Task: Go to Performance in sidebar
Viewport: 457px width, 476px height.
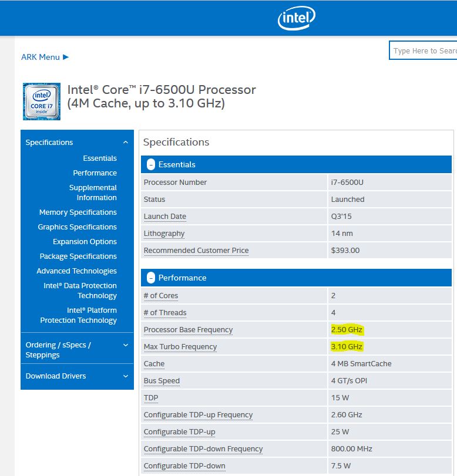Action: (95, 173)
